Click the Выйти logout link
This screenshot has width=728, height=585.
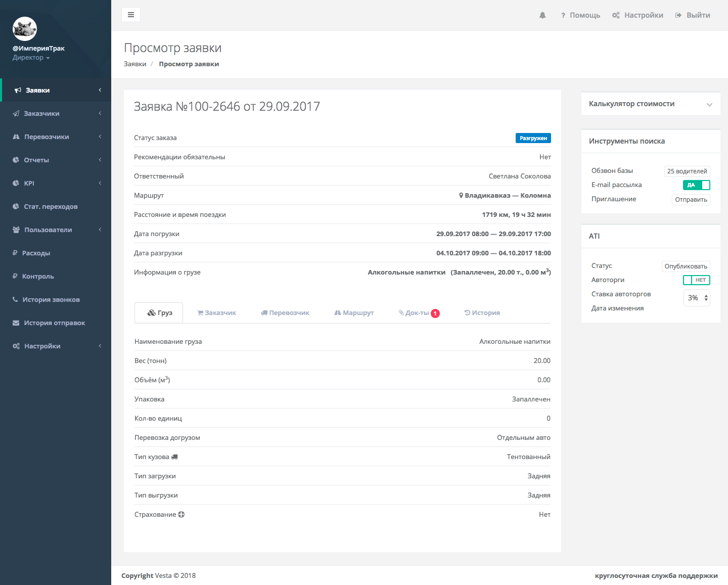[x=693, y=15]
